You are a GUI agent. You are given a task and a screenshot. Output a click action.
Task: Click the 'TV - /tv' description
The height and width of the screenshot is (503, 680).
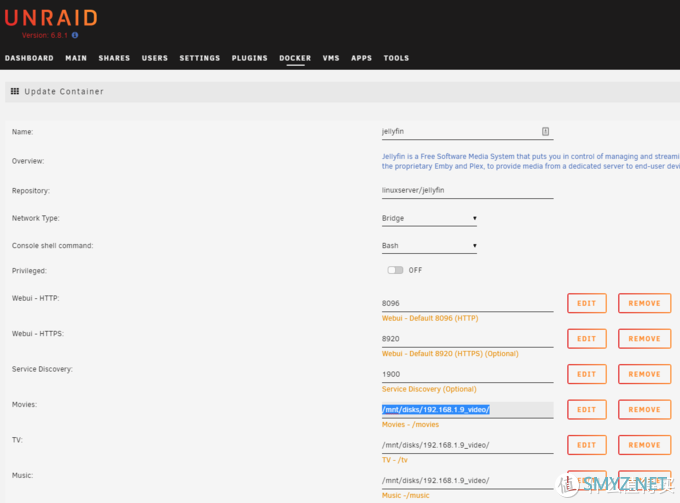[395, 460]
